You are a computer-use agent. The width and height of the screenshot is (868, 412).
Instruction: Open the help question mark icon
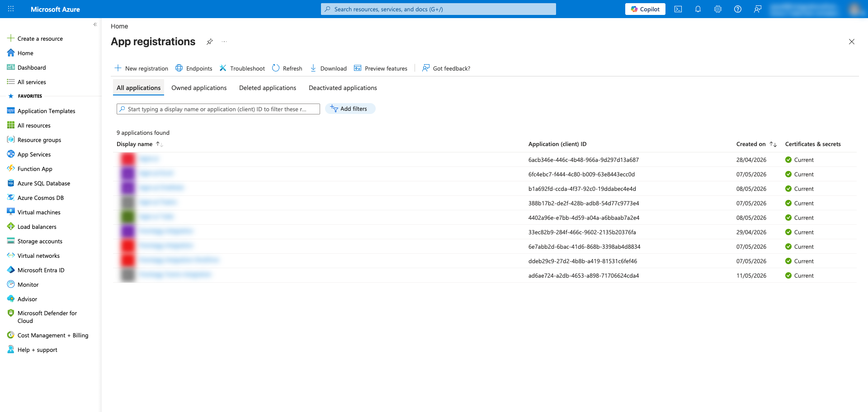pos(738,9)
